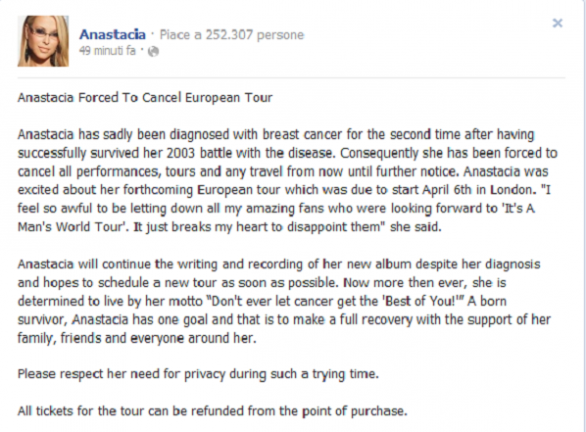Click the paragraph starting 'Anastacia will continue the writing'
This screenshot has height=432, width=586.
(284, 301)
